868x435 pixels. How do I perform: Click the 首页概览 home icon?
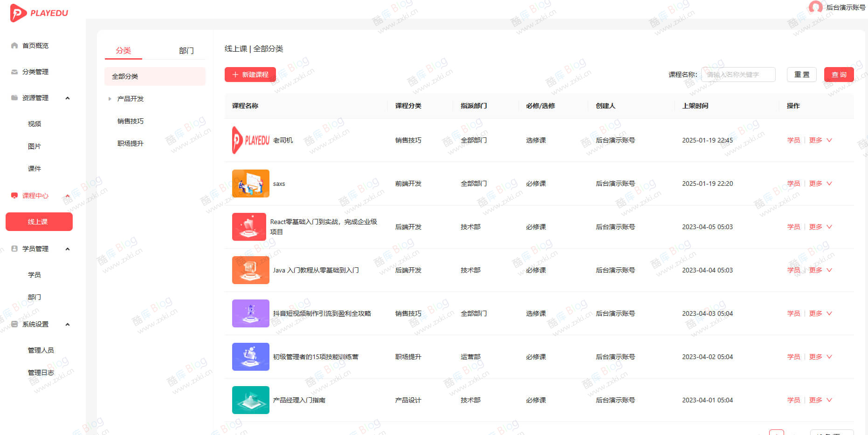pyautogui.click(x=14, y=45)
